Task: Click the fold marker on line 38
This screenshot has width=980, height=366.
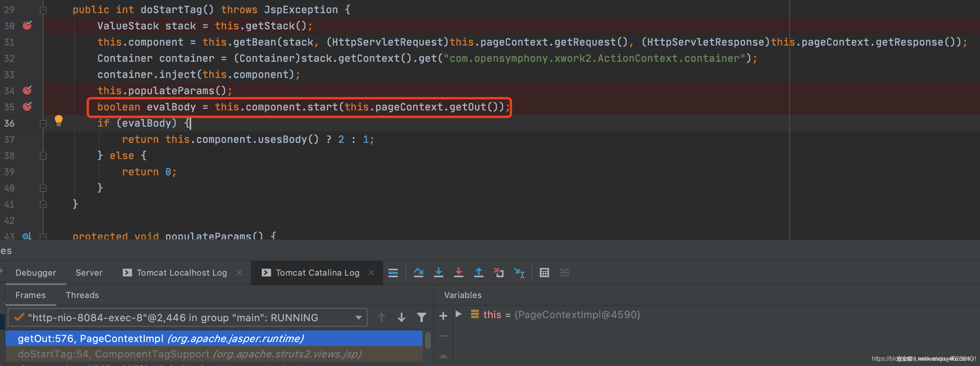Action: click(x=43, y=156)
